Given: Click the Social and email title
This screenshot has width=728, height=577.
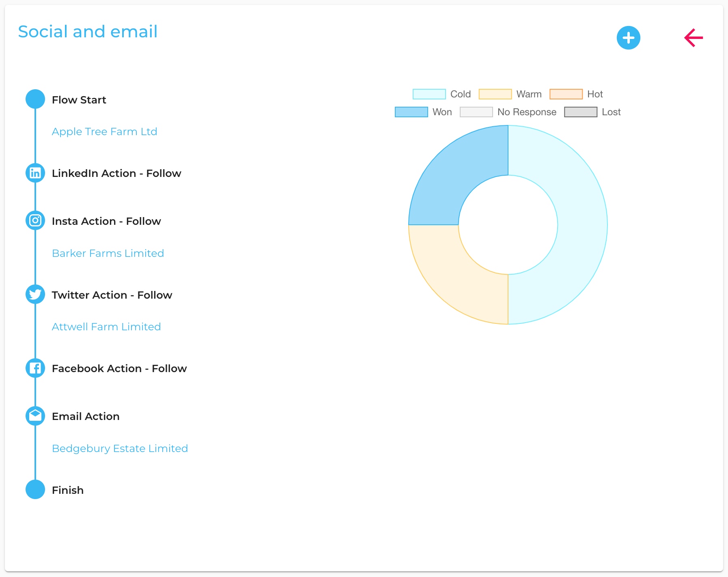Looking at the screenshot, I should pyautogui.click(x=88, y=32).
